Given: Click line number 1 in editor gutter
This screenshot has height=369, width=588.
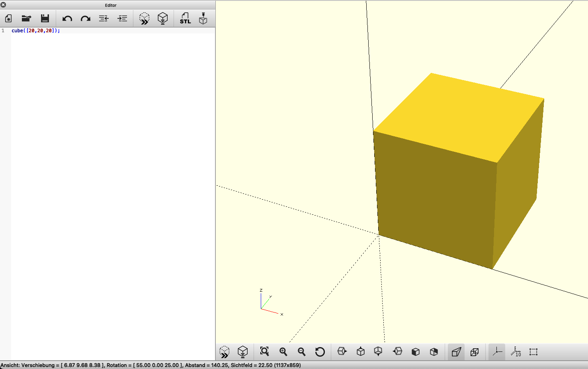Looking at the screenshot, I should pyautogui.click(x=3, y=31).
